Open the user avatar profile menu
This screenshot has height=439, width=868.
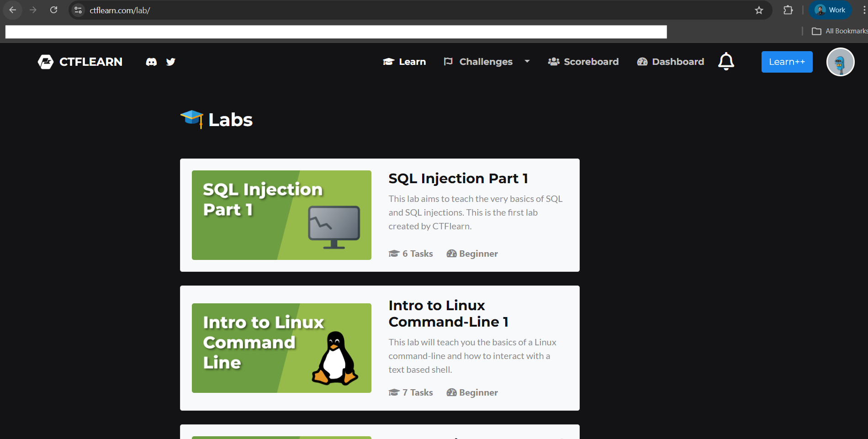(840, 62)
